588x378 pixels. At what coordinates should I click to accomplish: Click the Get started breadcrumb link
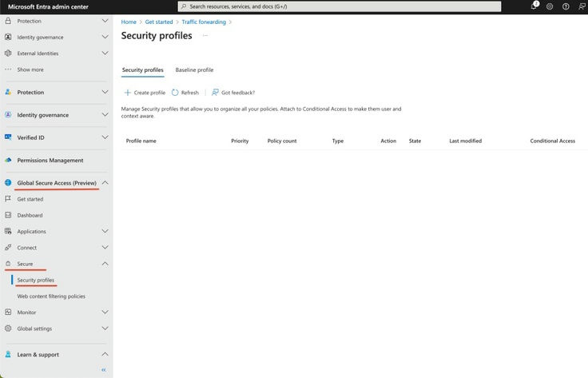[x=159, y=22]
